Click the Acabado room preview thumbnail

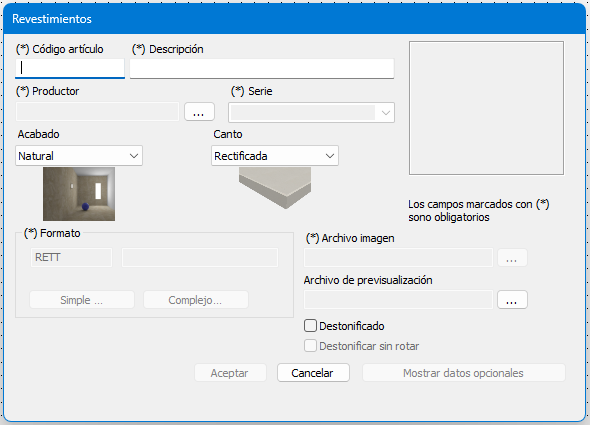[x=79, y=194]
